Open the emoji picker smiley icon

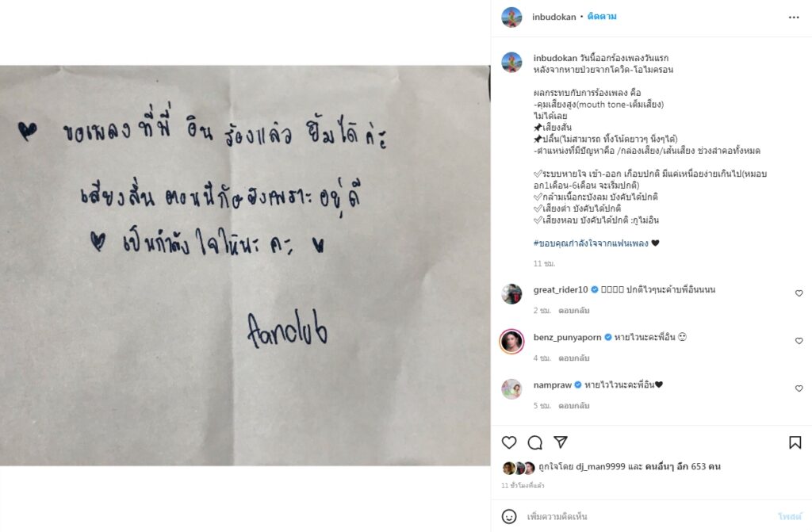click(x=509, y=516)
